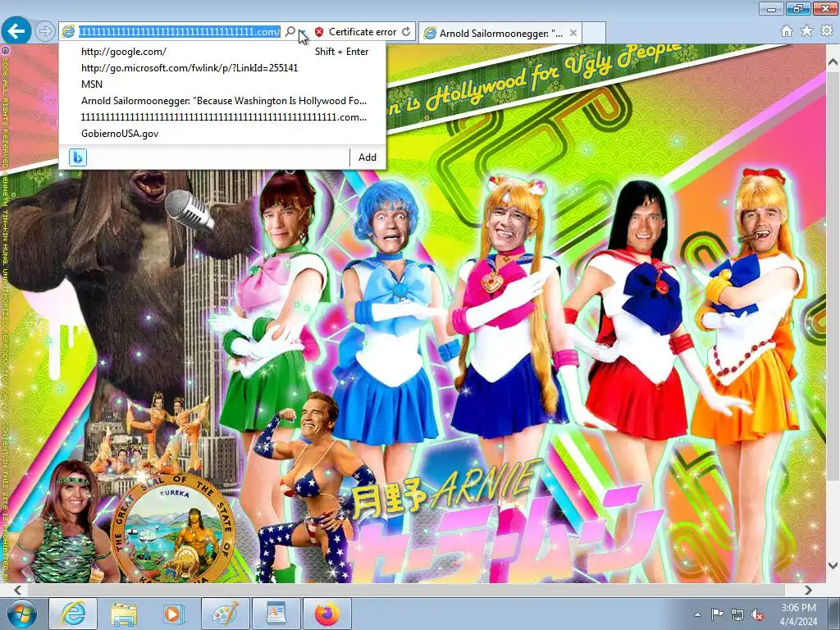Click Add search provider button
Viewport: 840px width, 630px height.
pyautogui.click(x=367, y=157)
